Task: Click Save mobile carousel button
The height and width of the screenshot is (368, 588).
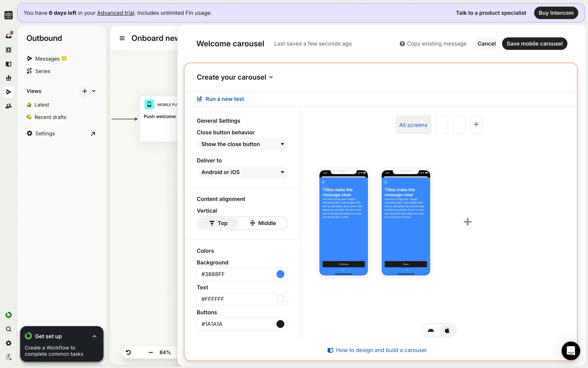Action: [534, 44]
